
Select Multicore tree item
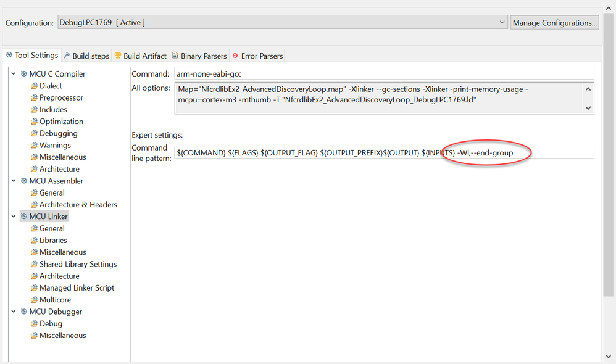(55, 300)
